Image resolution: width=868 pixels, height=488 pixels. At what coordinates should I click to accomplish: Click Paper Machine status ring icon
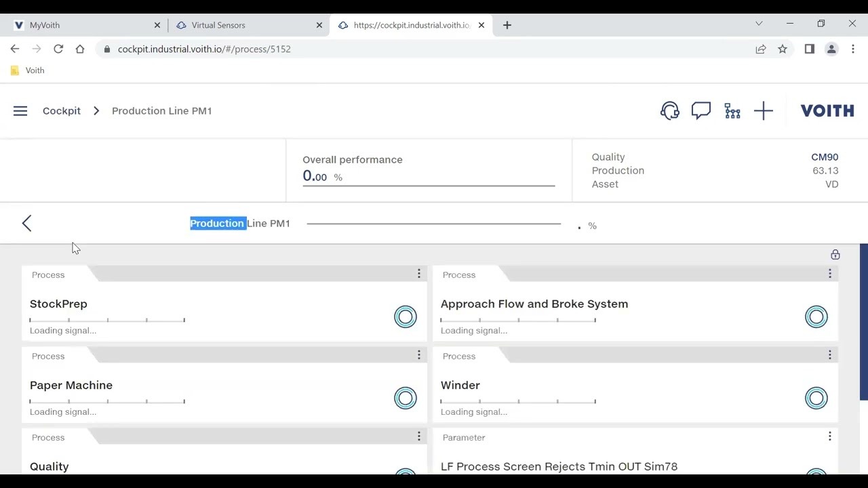pos(406,398)
